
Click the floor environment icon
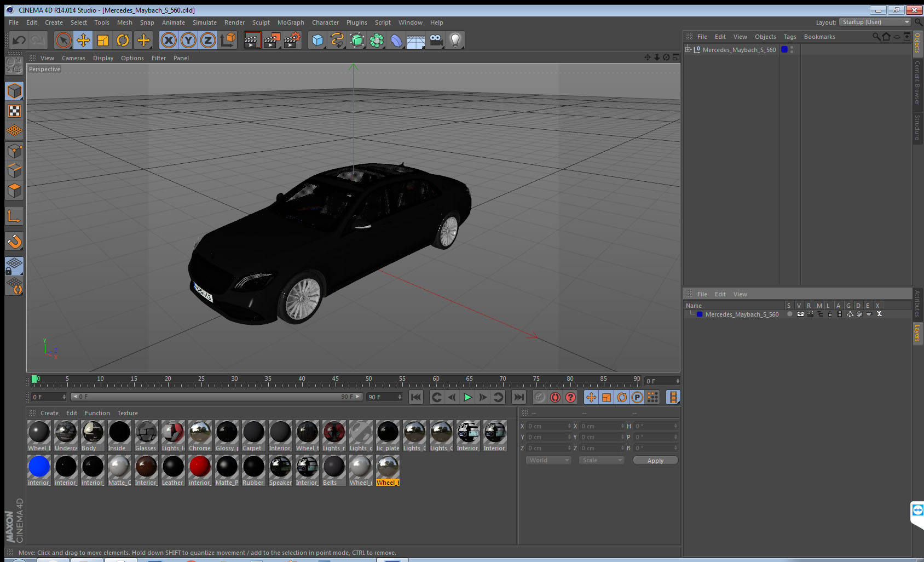[416, 40]
